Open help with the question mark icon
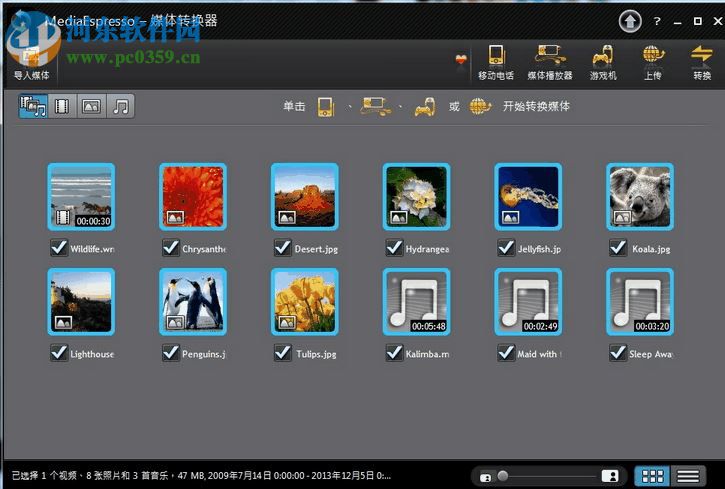 [657, 21]
